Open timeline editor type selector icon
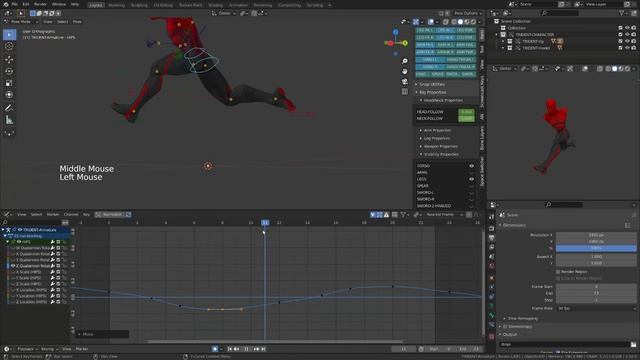This screenshot has width=640, height=360. 7,349
